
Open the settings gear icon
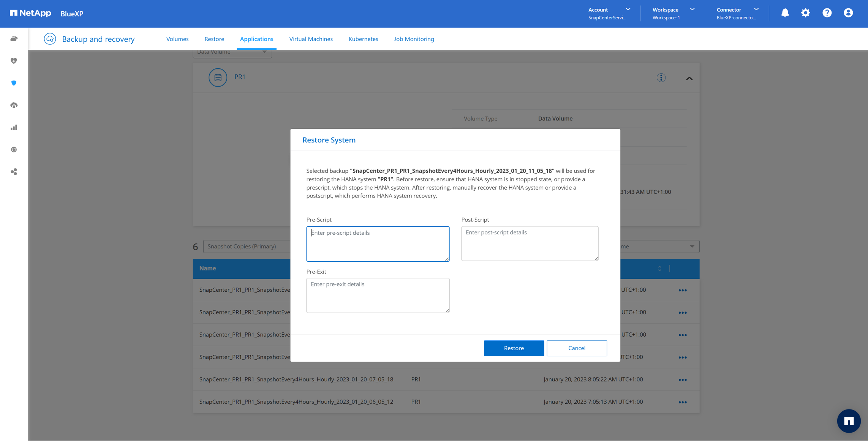pos(805,13)
